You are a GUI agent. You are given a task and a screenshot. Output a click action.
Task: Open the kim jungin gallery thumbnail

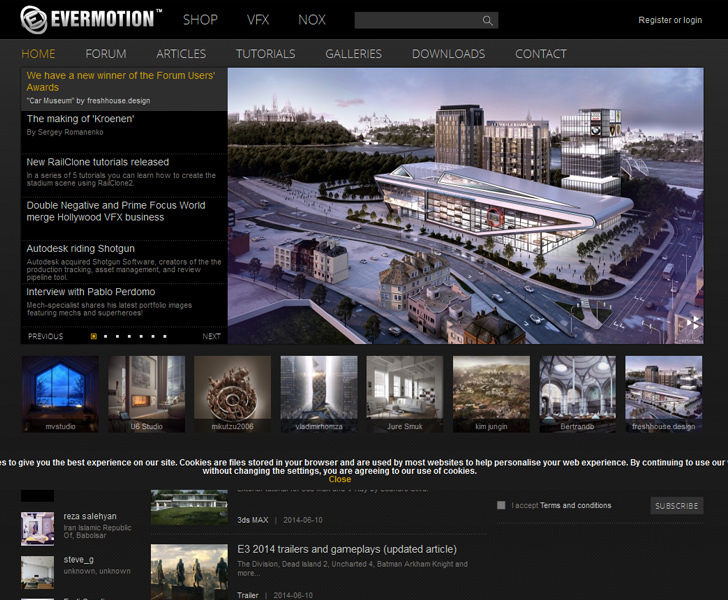click(x=491, y=394)
